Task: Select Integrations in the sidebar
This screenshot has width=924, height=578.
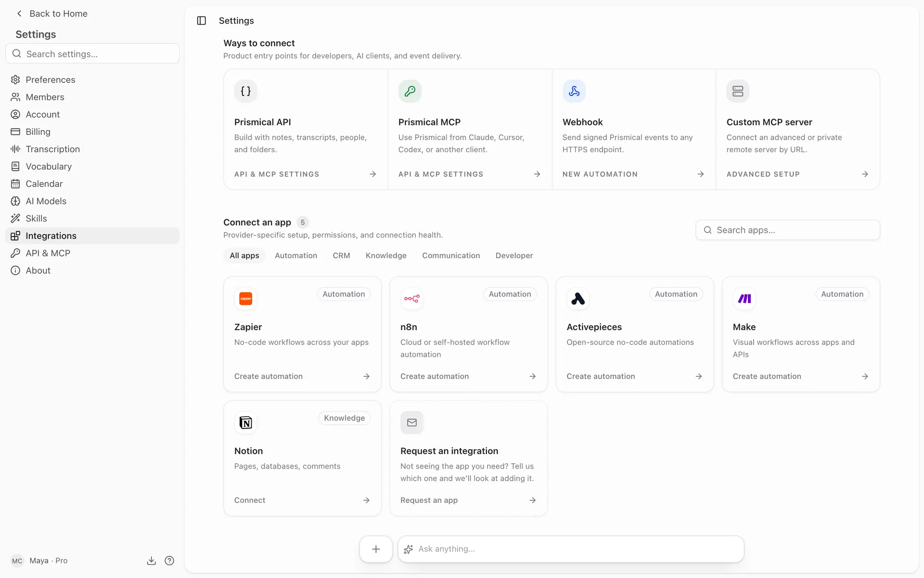Action: (x=92, y=236)
